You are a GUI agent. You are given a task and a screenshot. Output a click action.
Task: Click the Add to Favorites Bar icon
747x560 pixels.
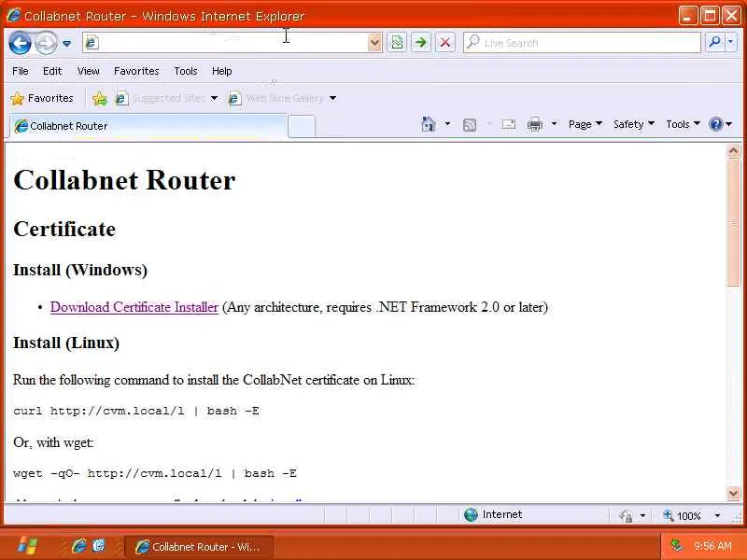pos(100,99)
